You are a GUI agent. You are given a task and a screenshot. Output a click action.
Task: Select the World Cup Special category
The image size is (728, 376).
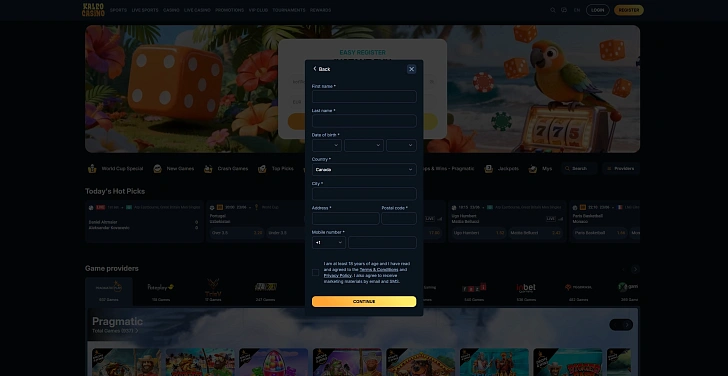pyautogui.click(x=122, y=169)
